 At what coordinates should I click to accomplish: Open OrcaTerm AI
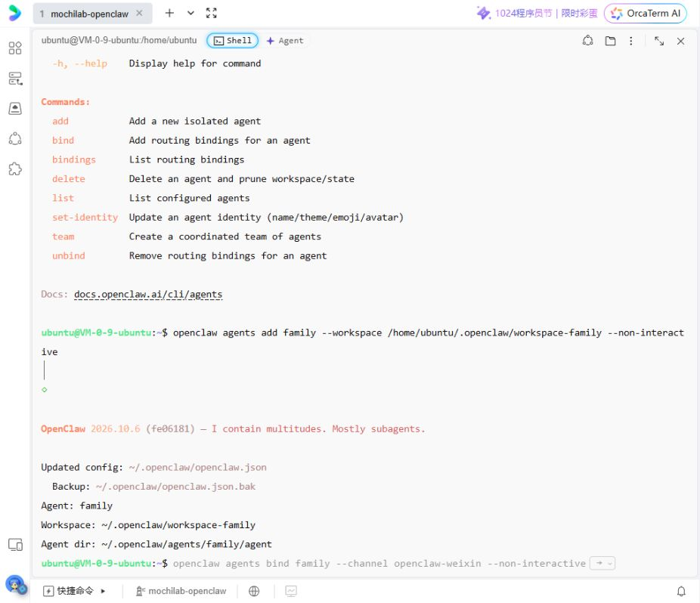[646, 14]
